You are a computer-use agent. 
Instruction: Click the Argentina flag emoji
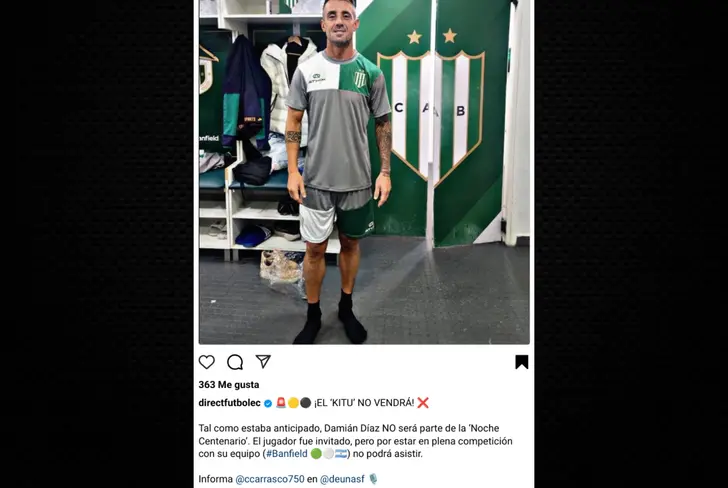[341, 454]
